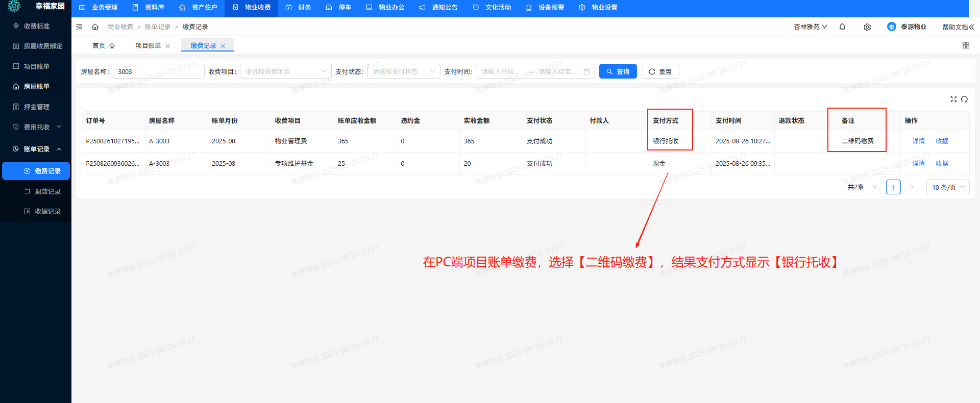Expand 费用托收 sidebar menu
The width and height of the screenshot is (980, 403).
click(x=37, y=127)
